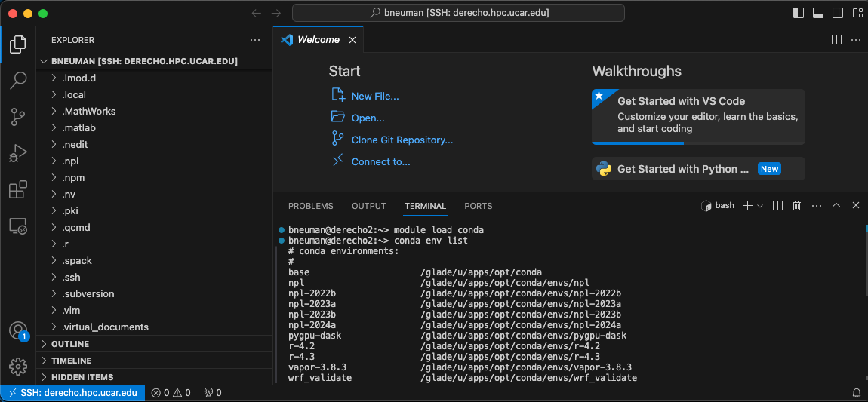Select the TERMINAL tab

425,206
